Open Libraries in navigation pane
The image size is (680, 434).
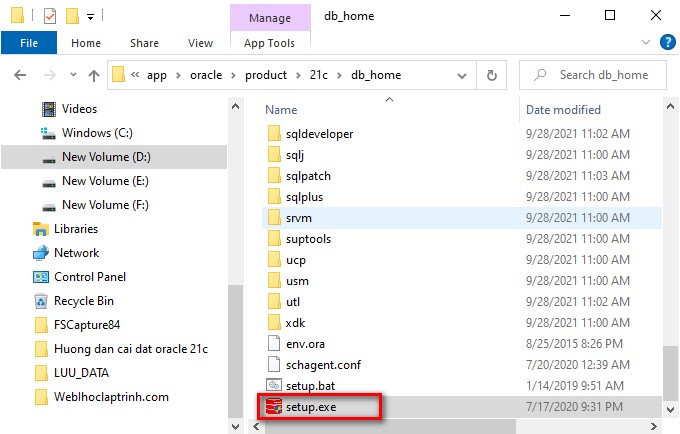coord(76,229)
